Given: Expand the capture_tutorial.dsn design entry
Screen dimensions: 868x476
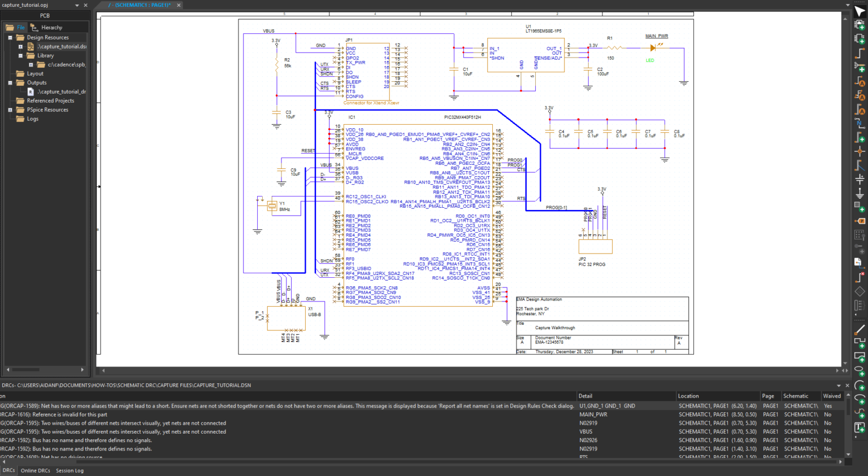Looking at the screenshot, I should [x=20, y=46].
